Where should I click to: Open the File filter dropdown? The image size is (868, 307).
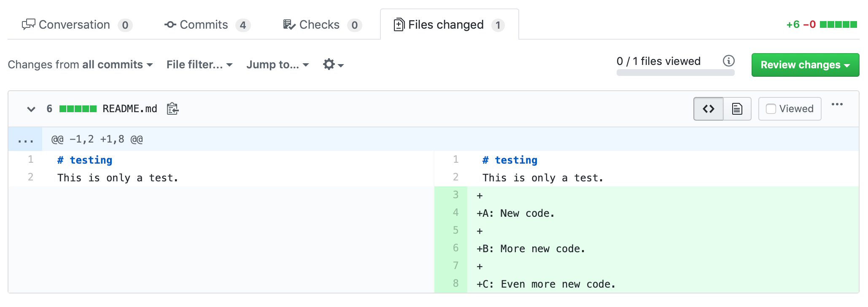[x=199, y=65]
